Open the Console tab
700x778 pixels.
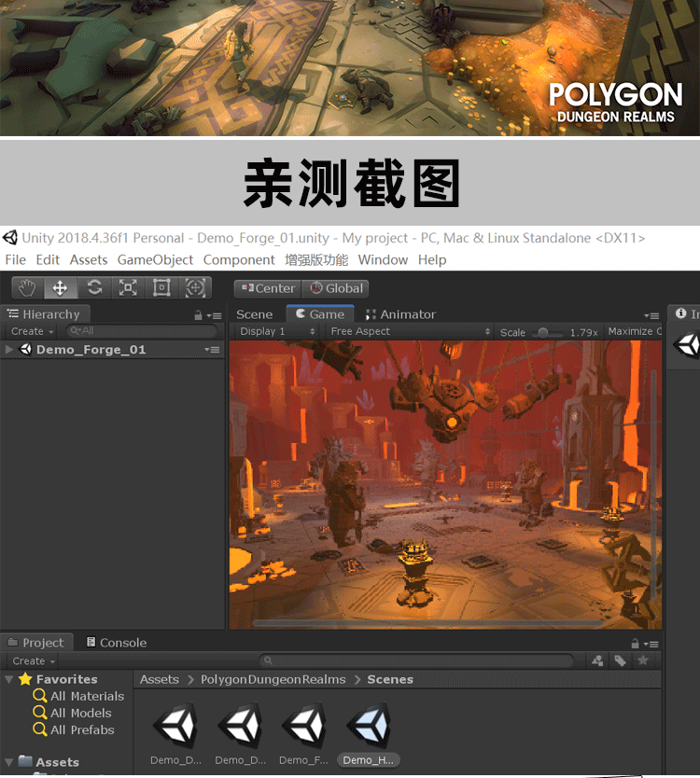pyautogui.click(x=118, y=643)
